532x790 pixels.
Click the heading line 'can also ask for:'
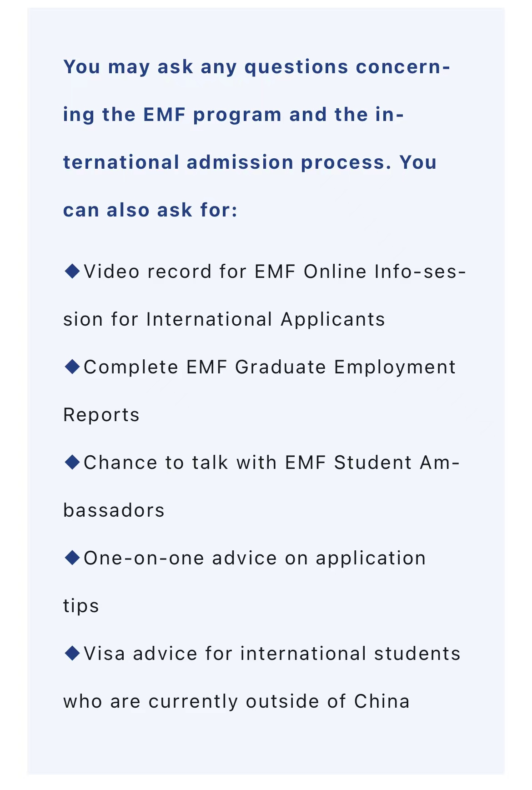150,211
